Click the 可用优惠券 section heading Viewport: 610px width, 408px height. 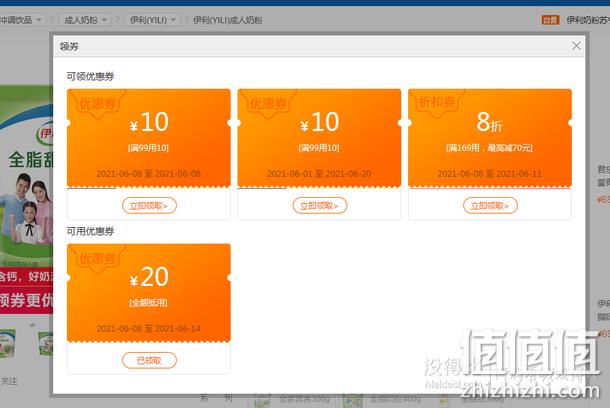90,231
